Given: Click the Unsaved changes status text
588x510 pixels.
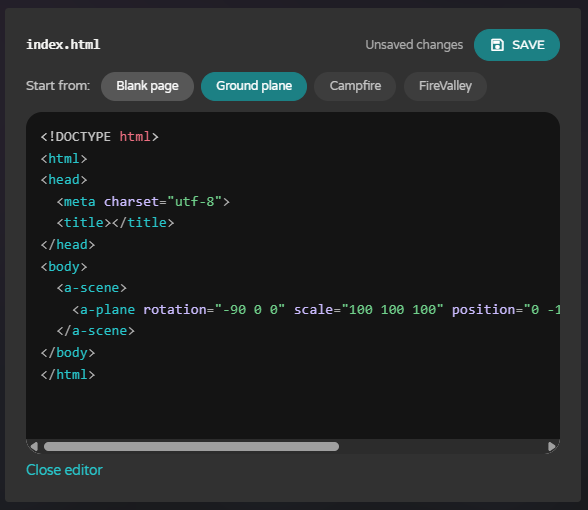Looking at the screenshot, I should coord(414,45).
